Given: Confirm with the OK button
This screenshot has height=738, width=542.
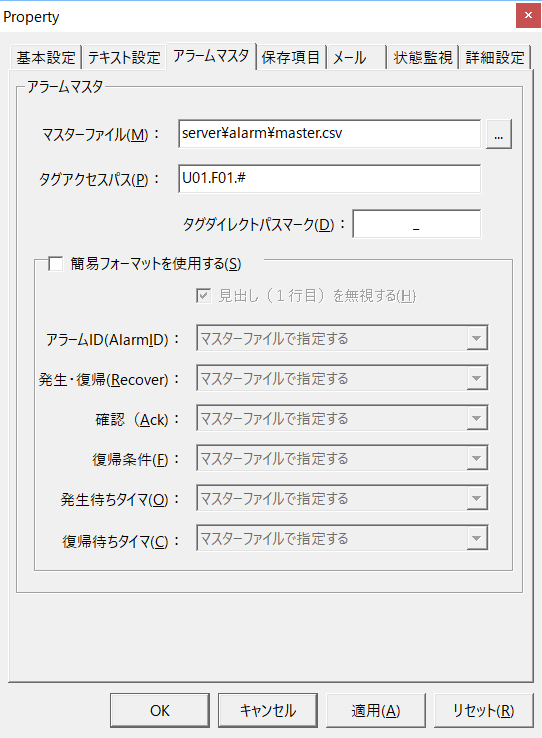Looking at the screenshot, I should tap(160, 710).
